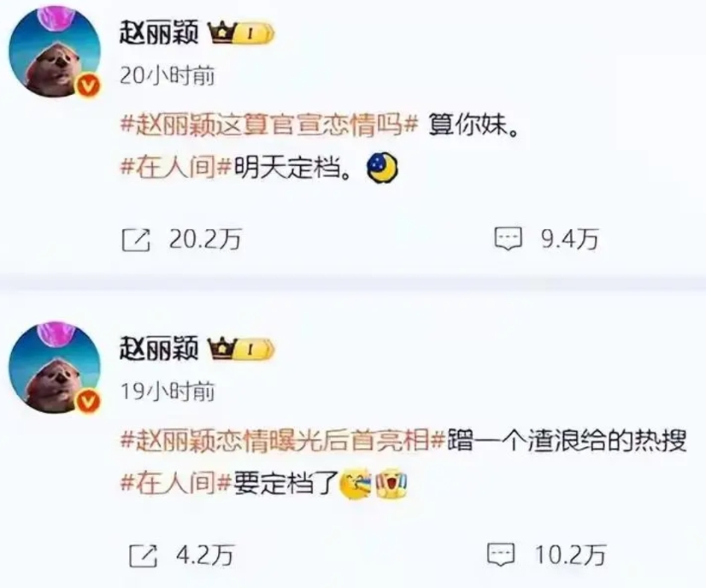Click the crown membership badge in second post
The image size is (706, 588).
tap(241, 349)
